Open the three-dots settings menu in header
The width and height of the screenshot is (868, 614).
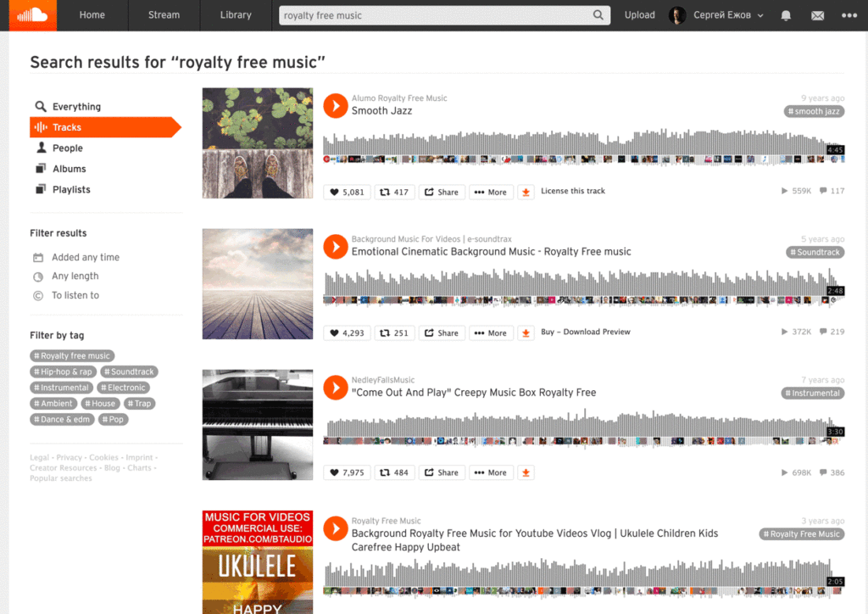pos(849,15)
